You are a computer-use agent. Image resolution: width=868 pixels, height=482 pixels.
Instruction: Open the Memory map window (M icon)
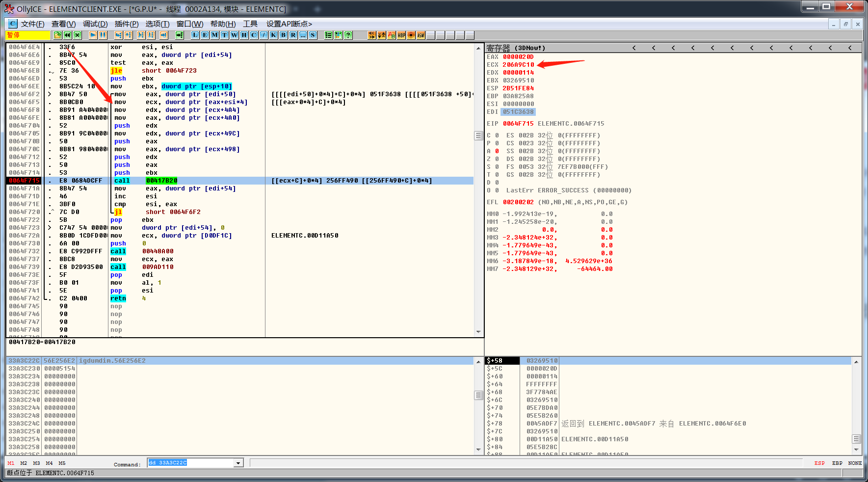point(214,35)
